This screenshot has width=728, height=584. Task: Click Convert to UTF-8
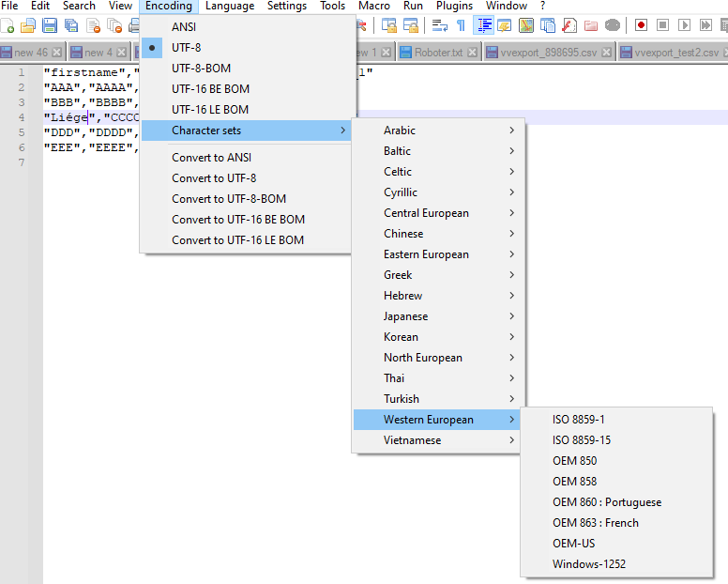coord(214,178)
